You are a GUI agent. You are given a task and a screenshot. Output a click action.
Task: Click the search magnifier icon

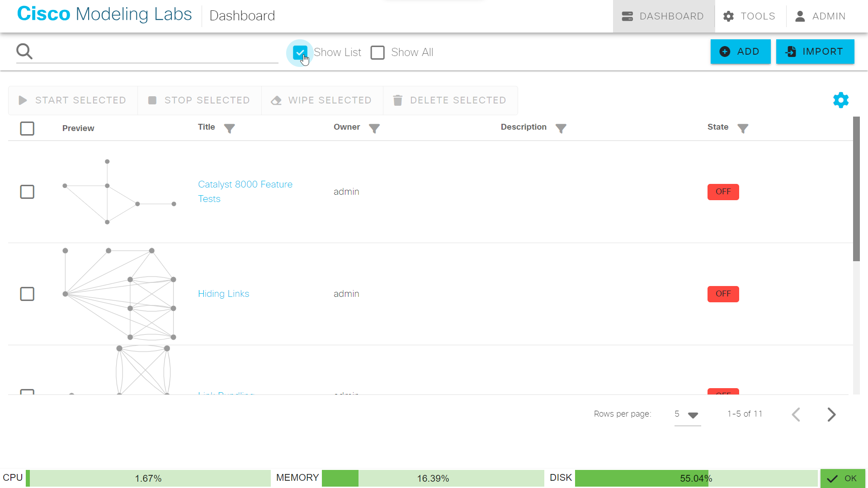24,52
